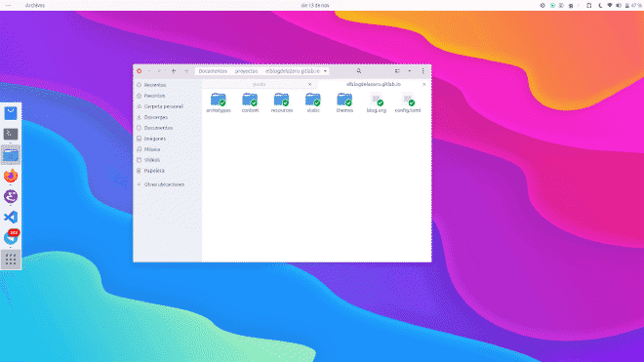The width and height of the screenshot is (644, 362).
Task: Launch Visual Studio Code from the dock
Action: (x=11, y=217)
